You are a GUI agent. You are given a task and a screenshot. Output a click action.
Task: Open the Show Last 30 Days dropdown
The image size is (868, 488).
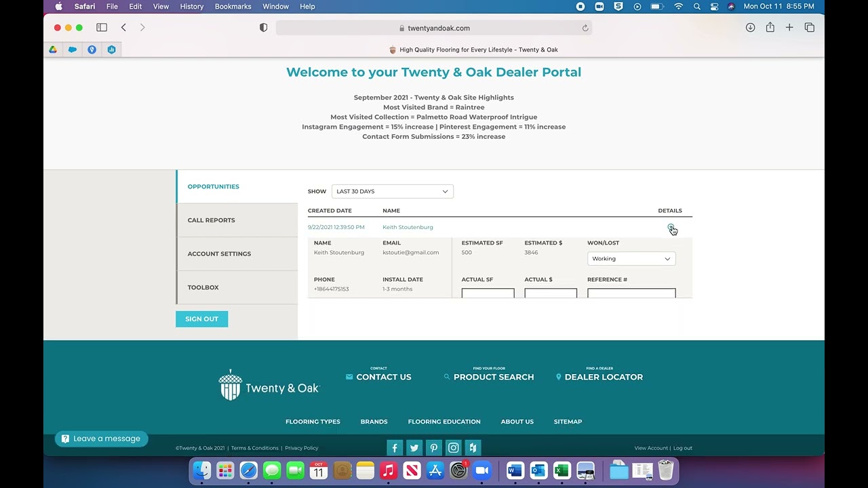393,191
